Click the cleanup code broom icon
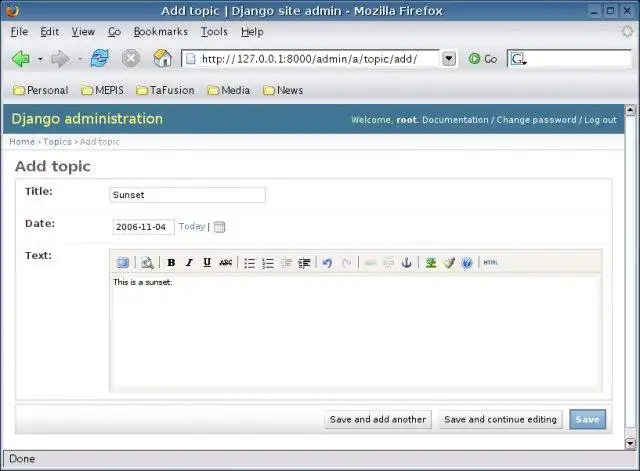The image size is (640, 471). [449, 262]
